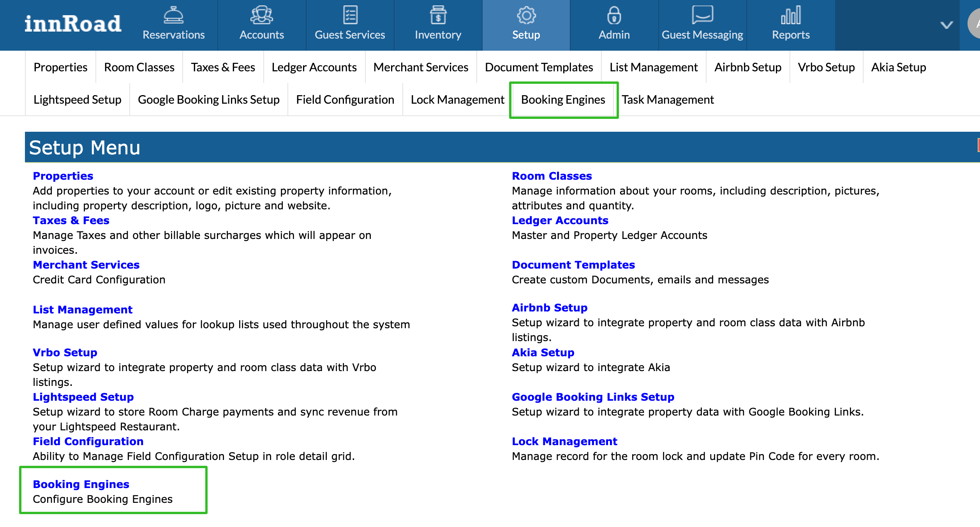Go to innRoad logo home

click(x=73, y=24)
